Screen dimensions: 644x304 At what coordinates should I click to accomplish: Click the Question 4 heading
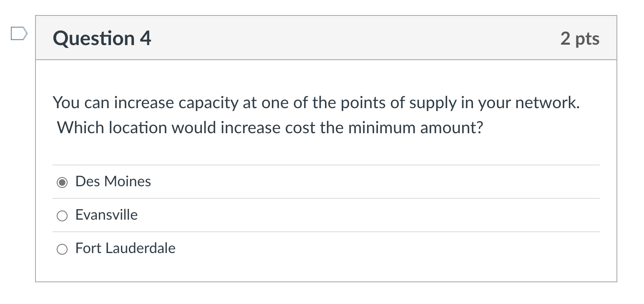click(x=102, y=38)
